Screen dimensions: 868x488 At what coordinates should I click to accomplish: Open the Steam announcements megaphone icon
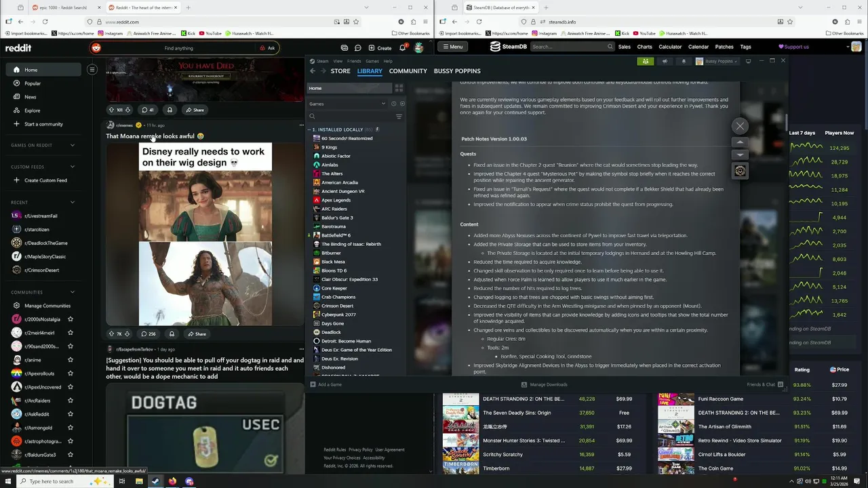[665, 61]
